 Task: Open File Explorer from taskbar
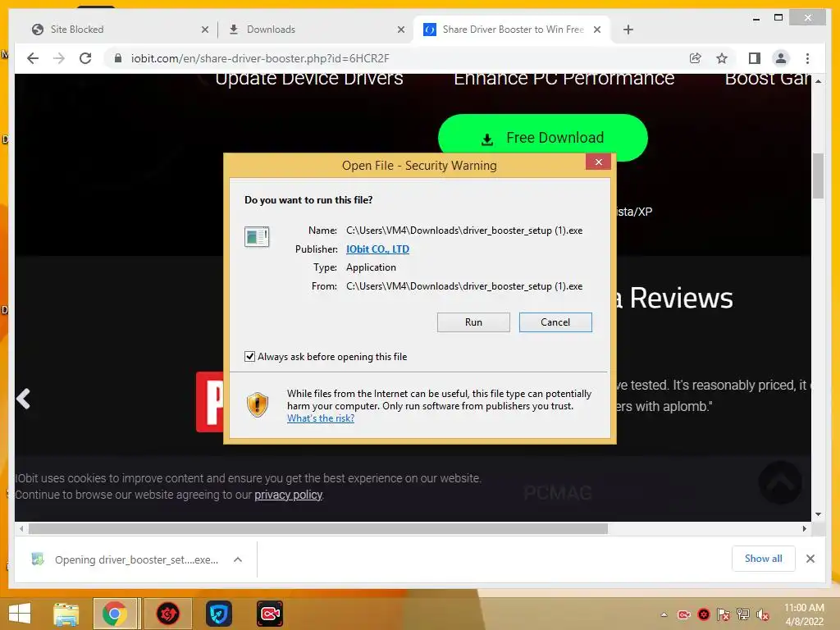click(66, 614)
